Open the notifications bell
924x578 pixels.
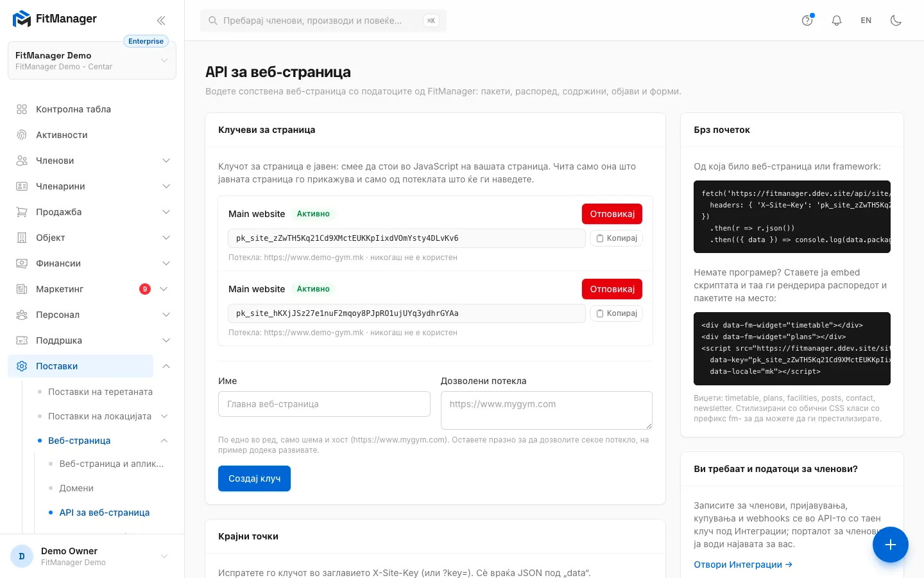click(837, 21)
